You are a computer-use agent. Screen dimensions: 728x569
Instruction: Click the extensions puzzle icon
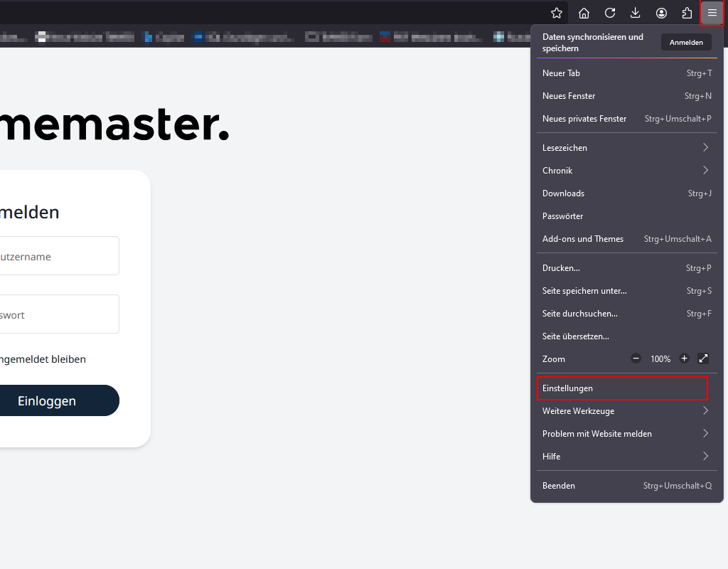(x=687, y=13)
